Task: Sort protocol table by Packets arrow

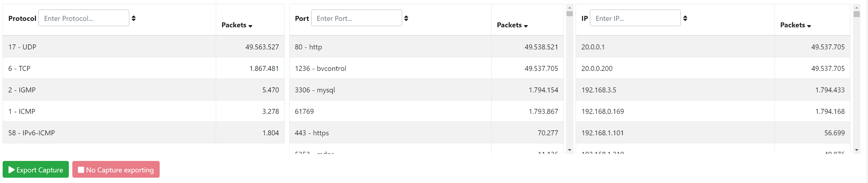Action: pos(250,26)
